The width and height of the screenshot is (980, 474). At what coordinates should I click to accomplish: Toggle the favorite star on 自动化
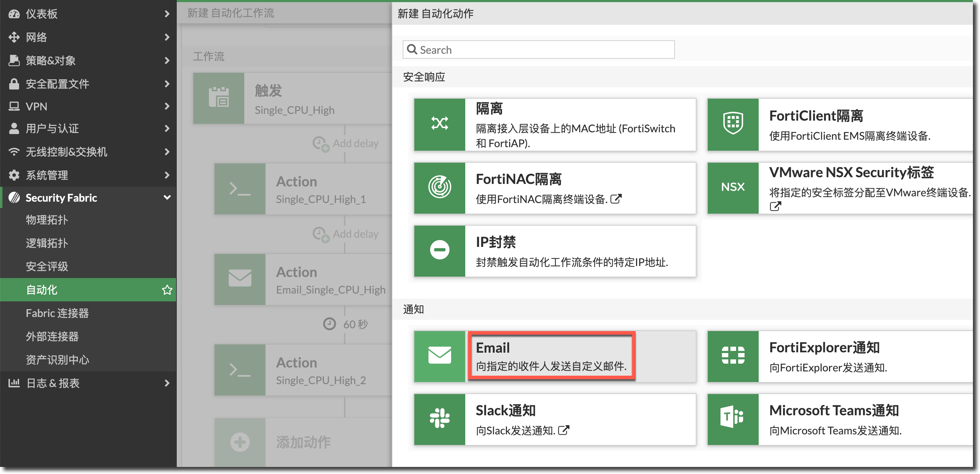tap(167, 290)
